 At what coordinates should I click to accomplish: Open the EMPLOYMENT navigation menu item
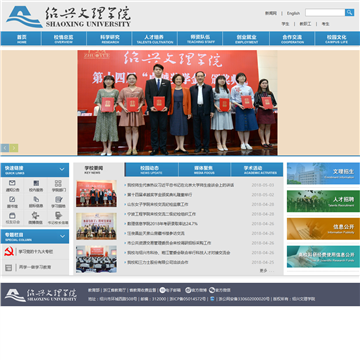[246, 39]
